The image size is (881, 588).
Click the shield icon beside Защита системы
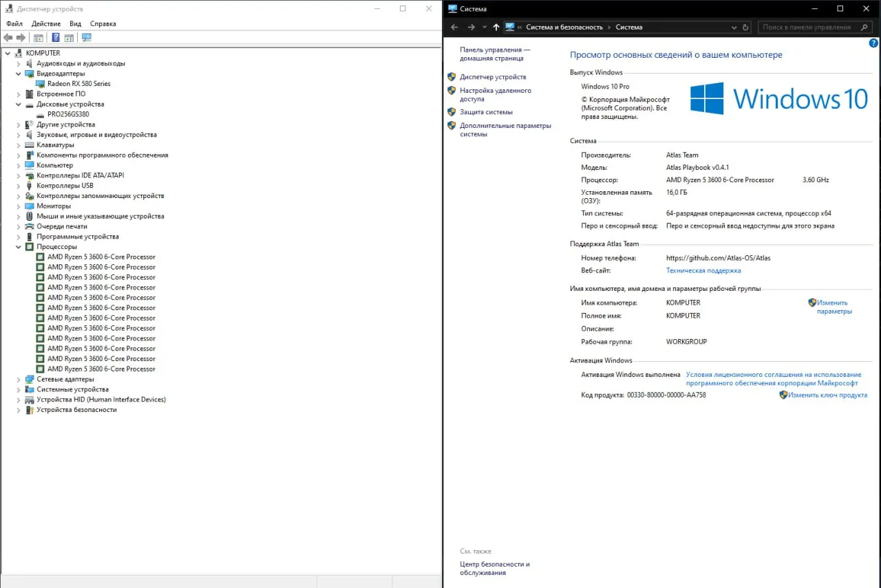tap(452, 112)
